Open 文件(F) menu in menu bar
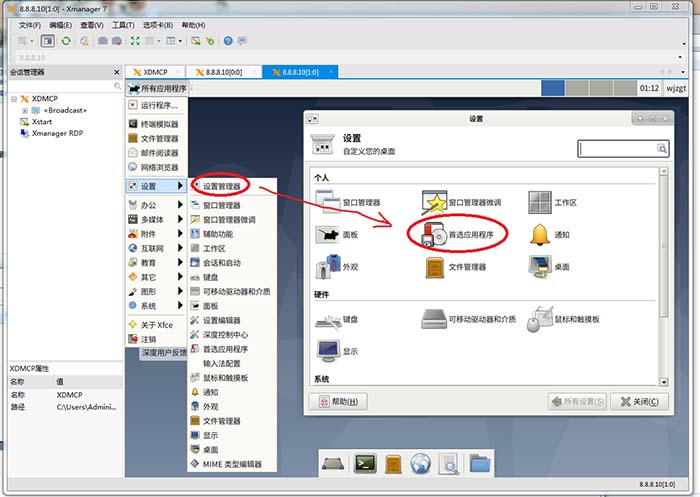The image size is (700, 497). [x=29, y=25]
